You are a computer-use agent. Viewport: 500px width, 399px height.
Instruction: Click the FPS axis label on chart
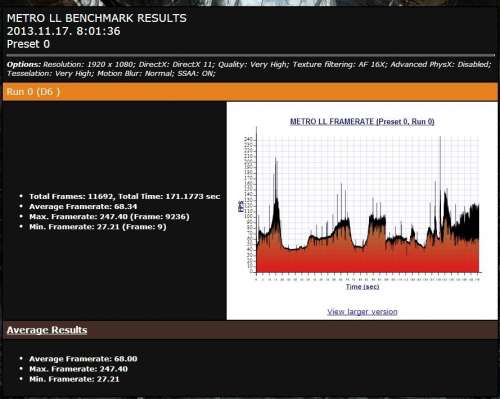(241, 207)
